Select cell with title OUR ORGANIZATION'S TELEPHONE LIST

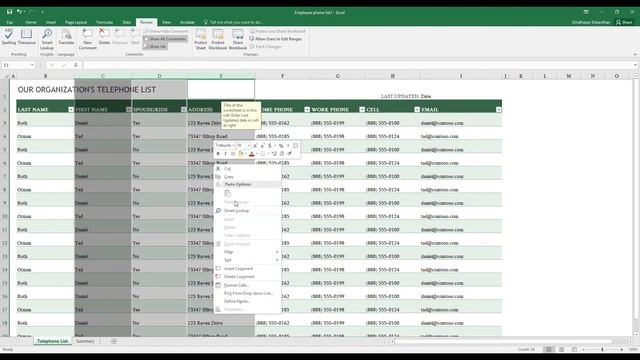(x=87, y=89)
